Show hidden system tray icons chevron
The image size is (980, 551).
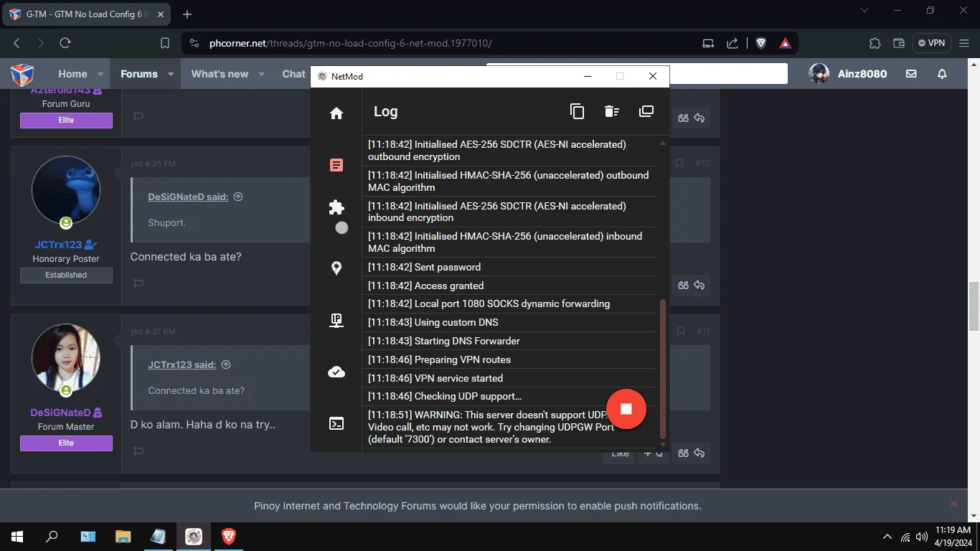point(887,537)
